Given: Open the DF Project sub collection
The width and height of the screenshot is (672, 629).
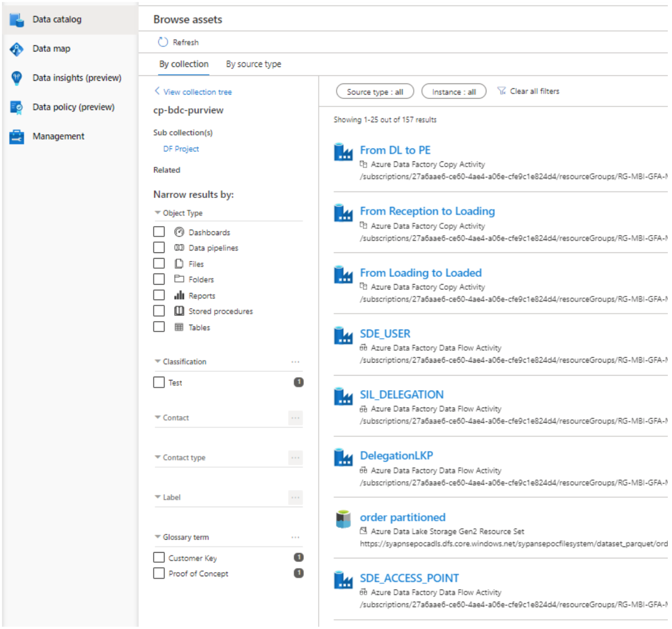Looking at the screenshot, I should [x=181, y=149].
